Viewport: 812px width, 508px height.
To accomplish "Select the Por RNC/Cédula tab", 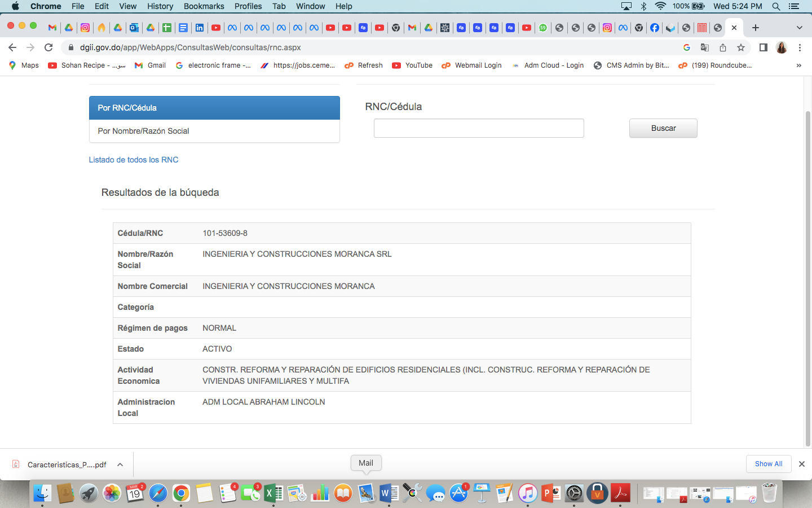I will pyautogui.click(x=214, y=108).
